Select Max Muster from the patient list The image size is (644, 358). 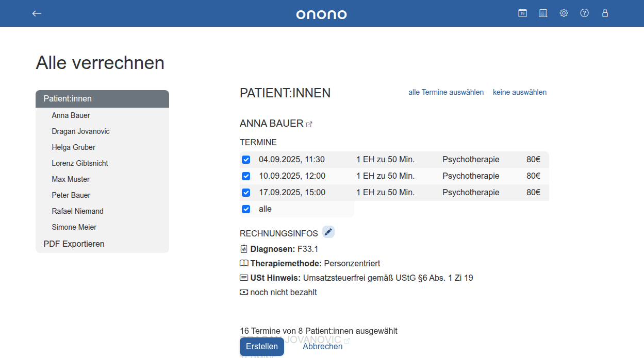click(71, 179)
